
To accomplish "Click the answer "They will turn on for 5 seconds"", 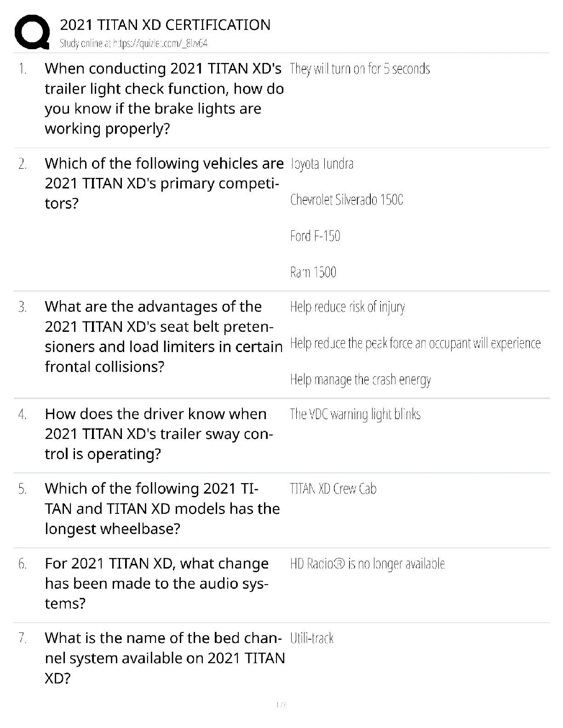I will 360,69.
